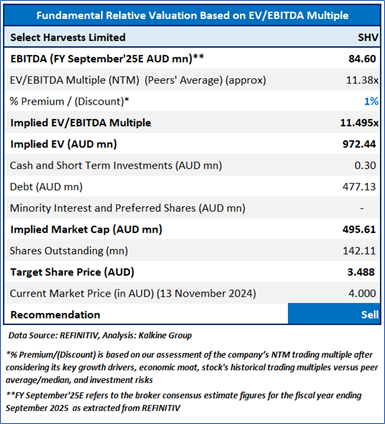Click the blue Sell recommendation cell
The image size is (385, 424).
[x=334, y=314]
